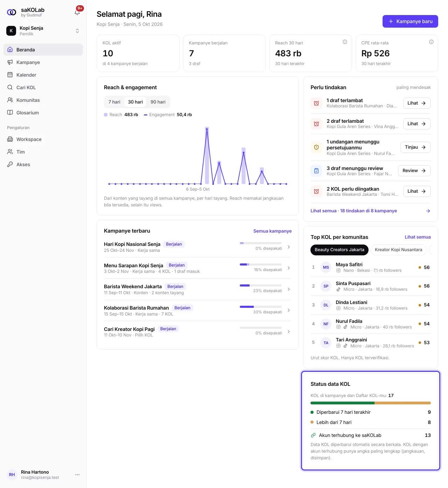Click Tinjau for undangan menunggu persetujuanmu
This screenshot has width=448, height=488.
[415, 147]
